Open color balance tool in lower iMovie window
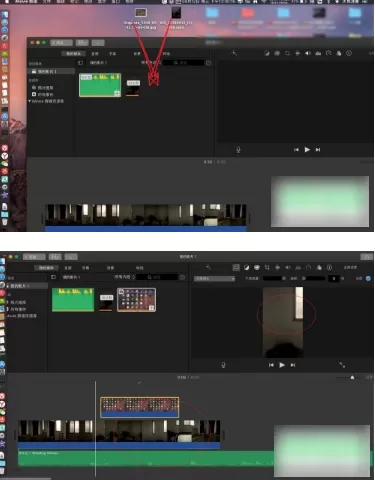Screen dimensions: 375x480 [x=247, y=267]
